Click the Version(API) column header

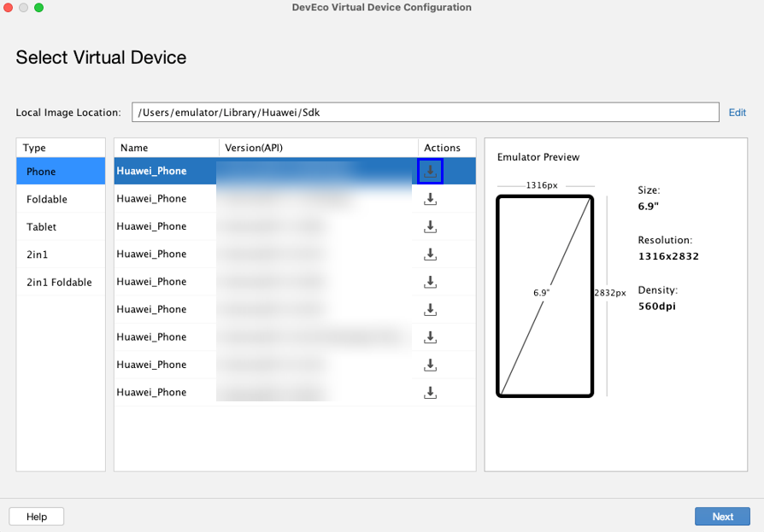pos(319,148)
